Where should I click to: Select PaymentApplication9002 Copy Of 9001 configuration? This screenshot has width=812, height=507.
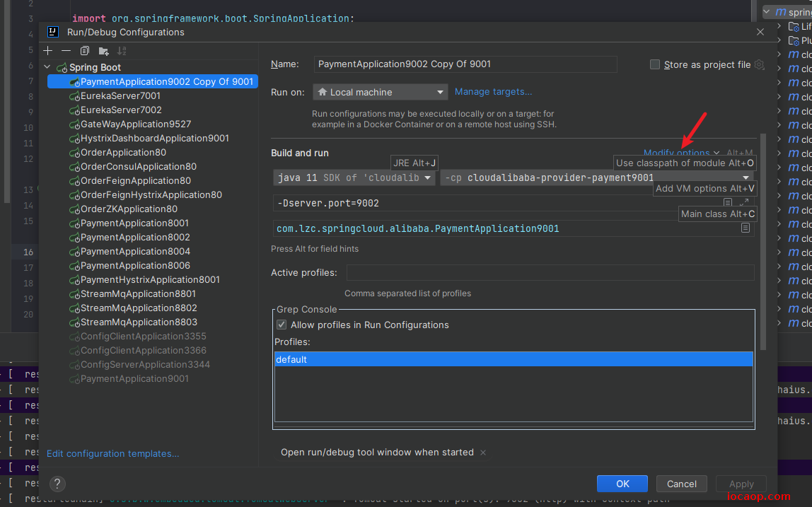153,82
